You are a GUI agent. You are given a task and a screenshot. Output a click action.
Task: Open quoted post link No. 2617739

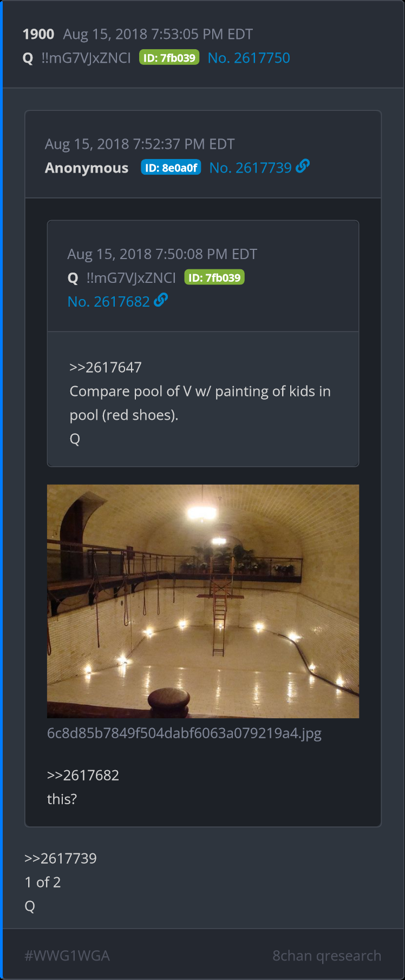coord(251,168)
